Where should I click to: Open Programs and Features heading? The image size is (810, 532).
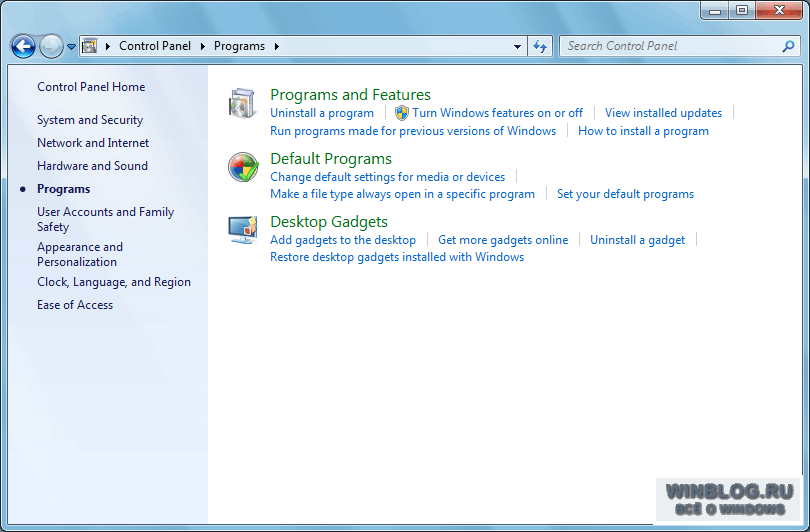coord(350,95)
